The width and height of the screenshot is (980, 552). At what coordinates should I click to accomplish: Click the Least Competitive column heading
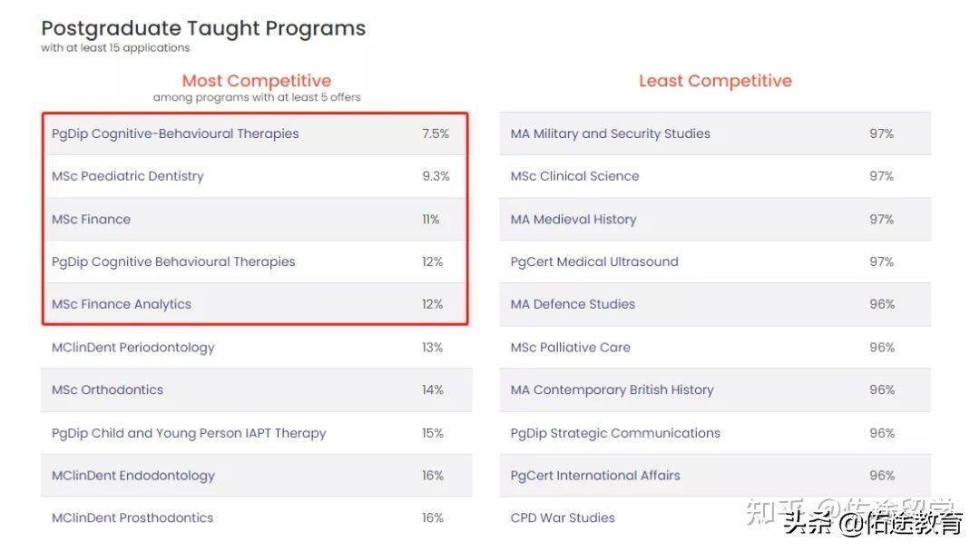(x=715, y=81)
